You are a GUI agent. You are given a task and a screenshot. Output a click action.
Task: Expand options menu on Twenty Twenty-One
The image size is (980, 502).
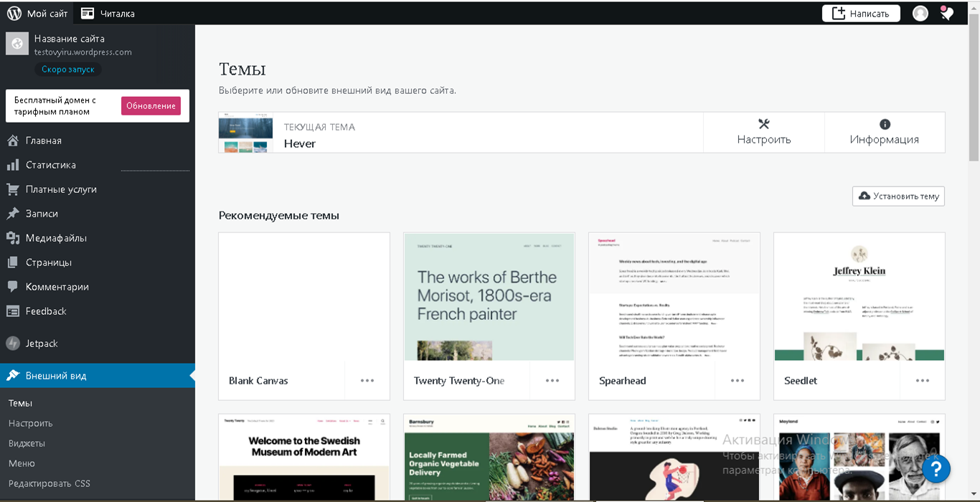tap(552, 381)
